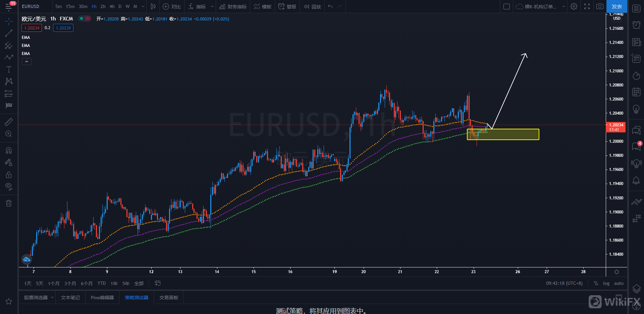Click the zoom in magnifier tool
Image resolution: width=644 pixels, height=314 pixels.
9,134
